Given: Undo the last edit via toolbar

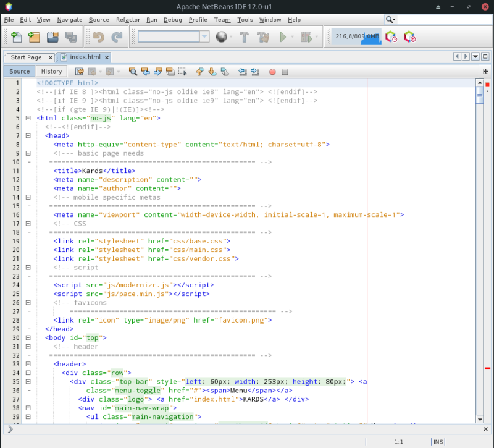Looking at the screenshot, I should (x=100, y=36).
